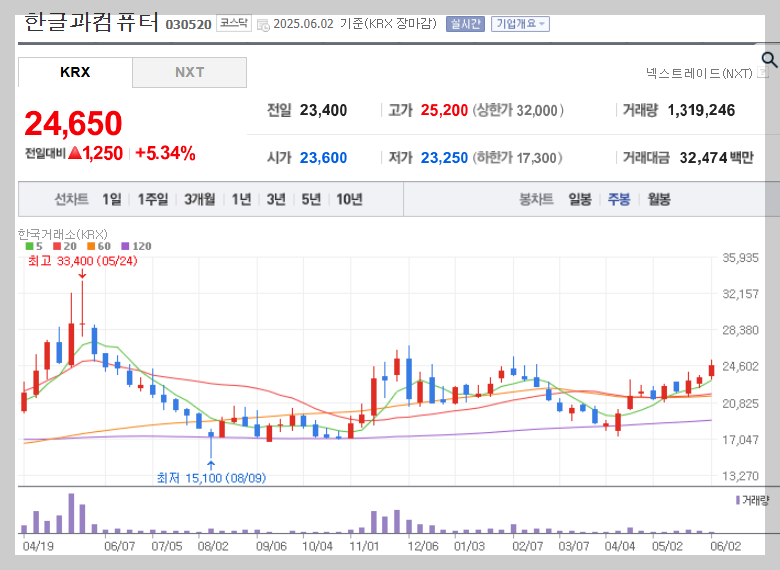Click the 11/01 date axis label
The width and height of the screenshot is (780, 570).
[365, 546]
